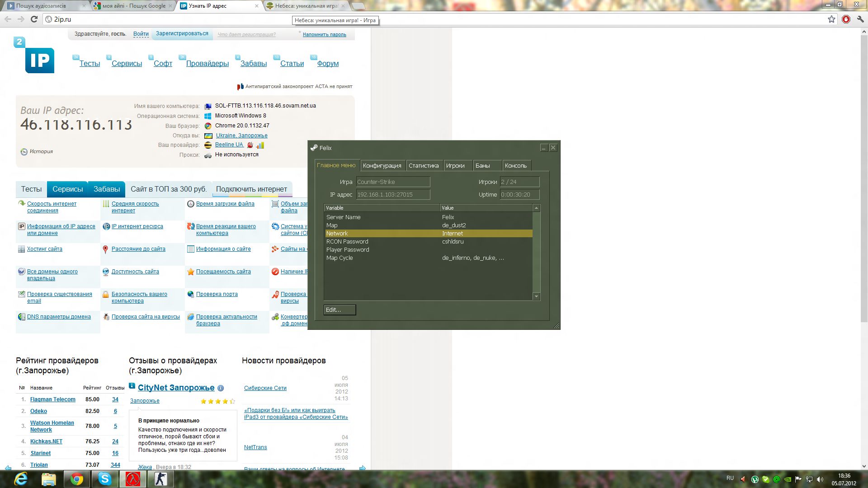The height and width of the screenshot is (488, 868).
Task: Click the Edit... button in Felix
Action: tap(340, 310)
